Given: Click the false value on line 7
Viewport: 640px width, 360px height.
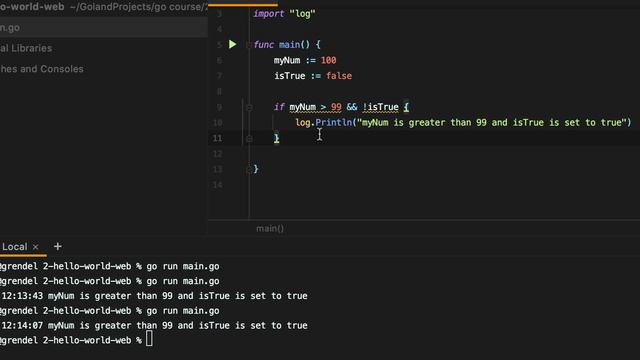Looking at the screenshot, I should click(x=339, y=76).
